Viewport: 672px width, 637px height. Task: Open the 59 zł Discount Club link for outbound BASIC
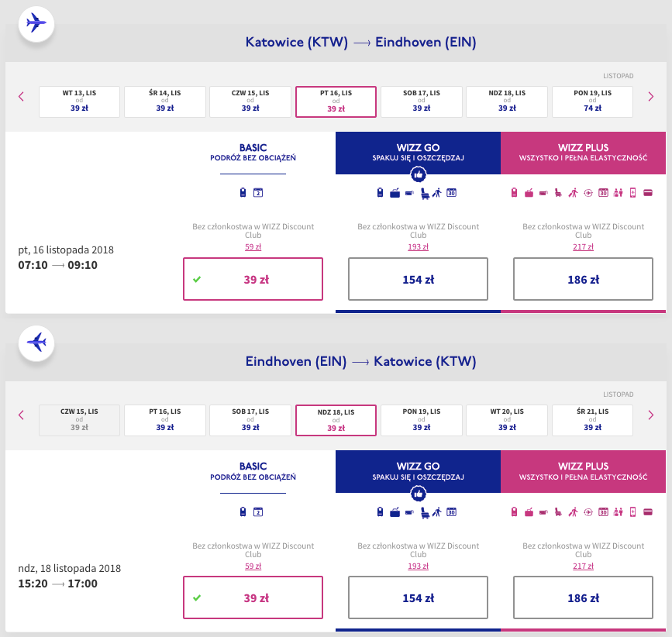pos(253,246)
